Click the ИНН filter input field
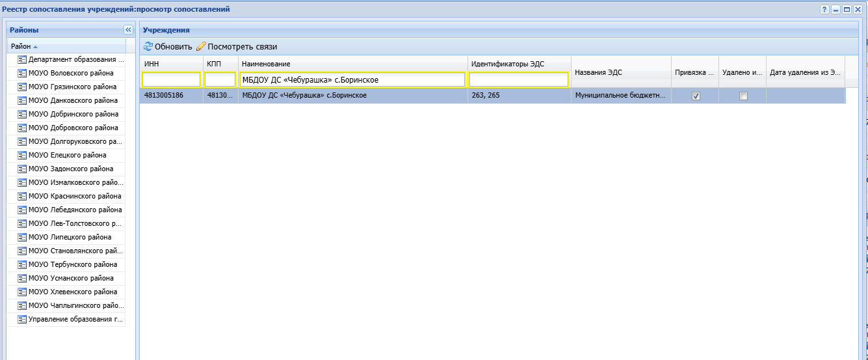Screen dimensions: 868x360 click(x=172, y=79)
